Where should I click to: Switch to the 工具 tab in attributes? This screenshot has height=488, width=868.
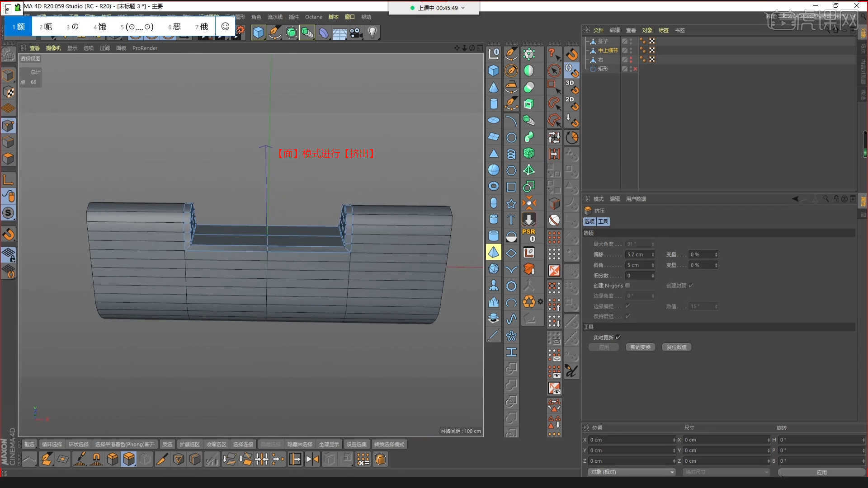pyautogui.click(x=603, y=221)
